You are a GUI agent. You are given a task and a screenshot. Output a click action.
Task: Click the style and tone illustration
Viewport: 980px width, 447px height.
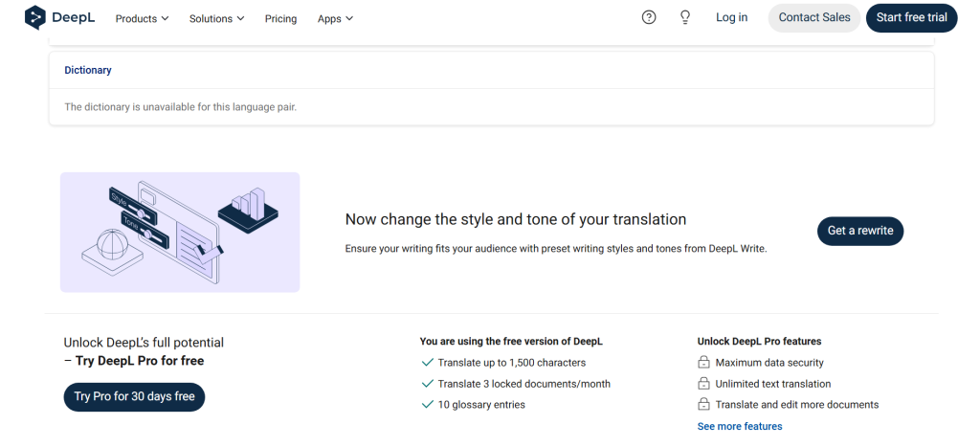(x=180, y=232)
